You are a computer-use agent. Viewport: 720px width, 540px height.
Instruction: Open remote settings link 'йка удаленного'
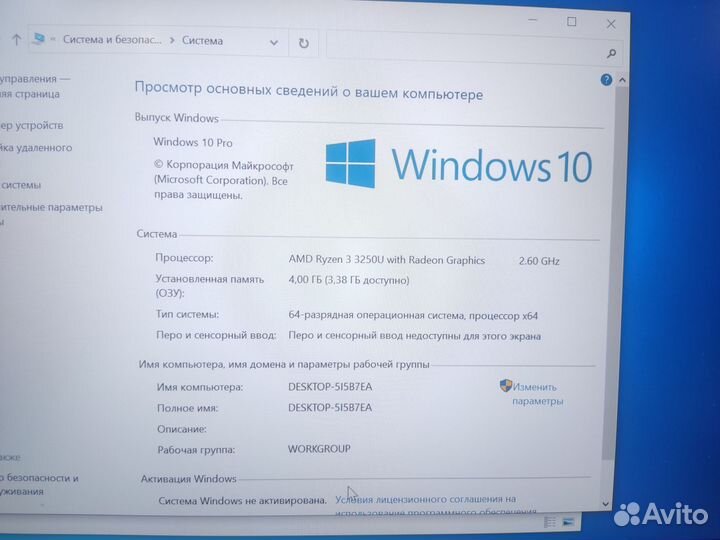pyautogui.click(x=36, y=148)
